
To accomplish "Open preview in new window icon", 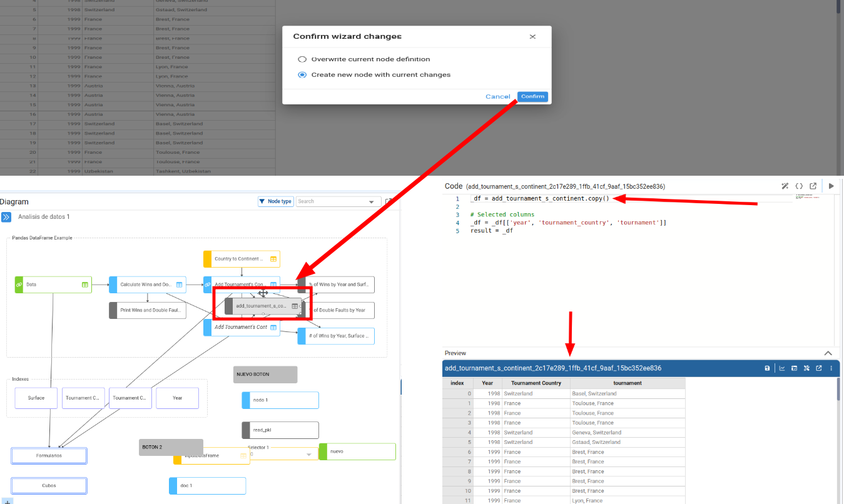I will tap(818, 368).
